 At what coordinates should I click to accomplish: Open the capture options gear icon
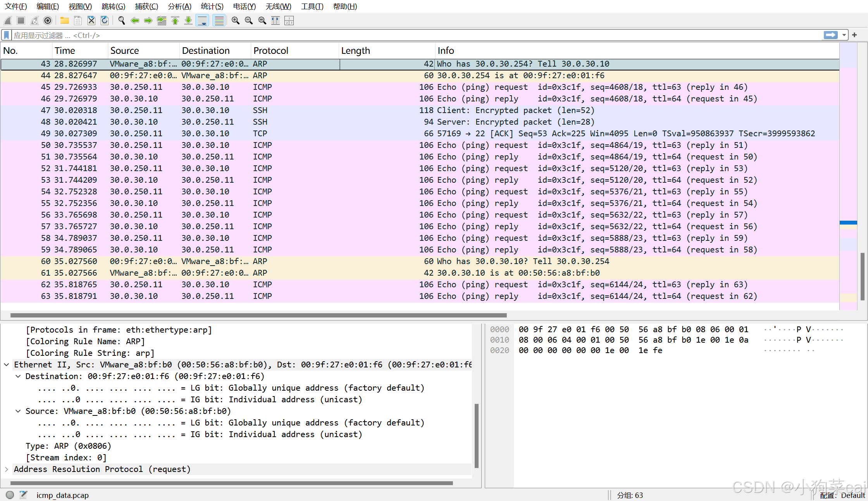point(48,21)
